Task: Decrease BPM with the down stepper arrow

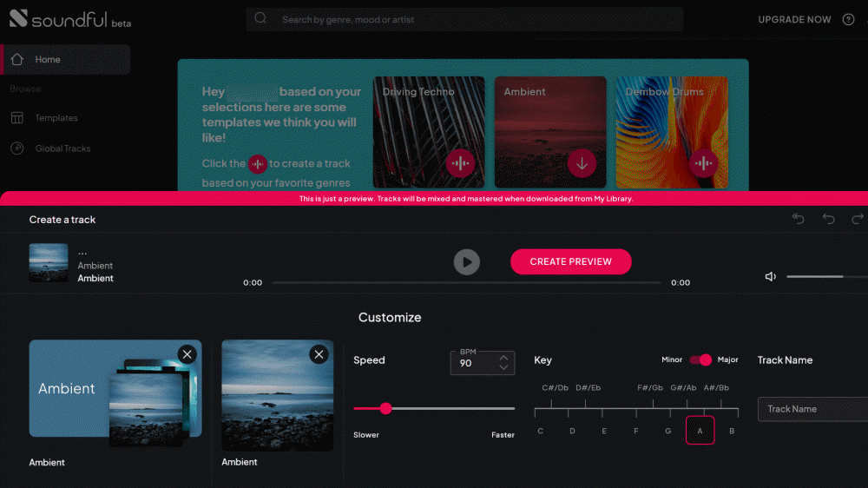Action: tap(503, 368)
